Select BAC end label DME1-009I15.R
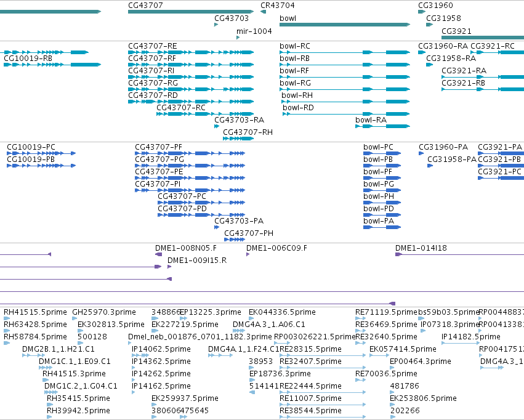The width and height of the screenshot is (524, 420). click(x=197, y=260)
